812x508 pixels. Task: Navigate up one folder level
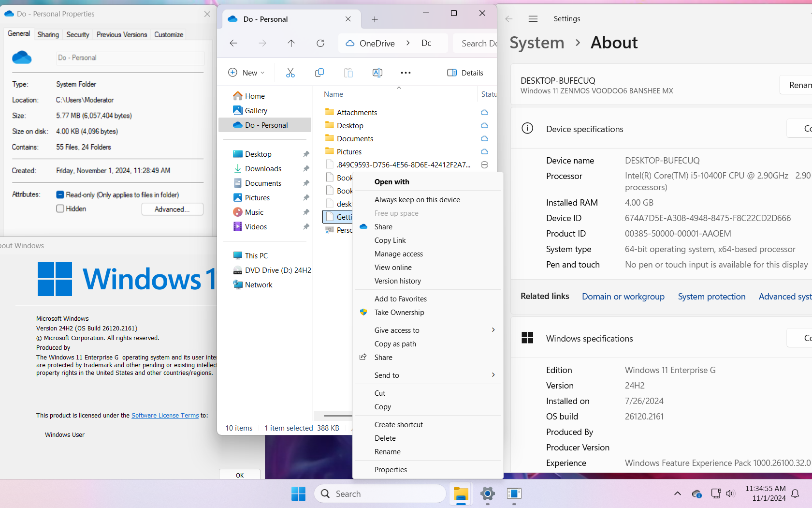291,43
